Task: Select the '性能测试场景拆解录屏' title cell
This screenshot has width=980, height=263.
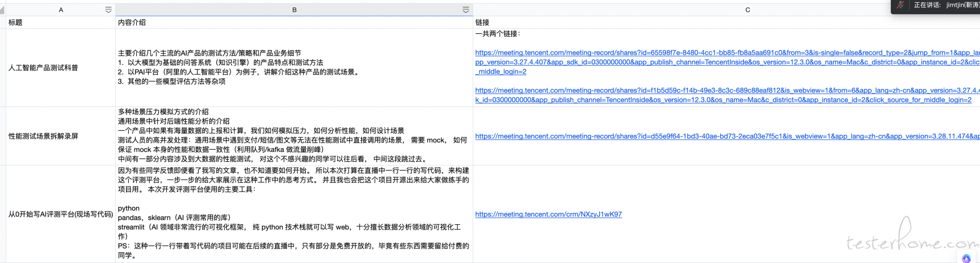Action: click(x=61, y=136)
